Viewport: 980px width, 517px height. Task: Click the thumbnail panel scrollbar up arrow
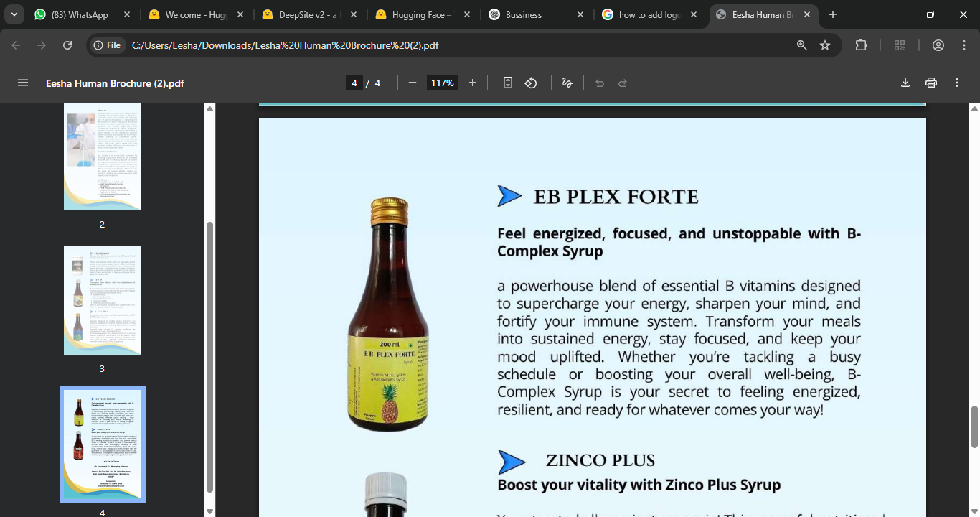click(x=209, y=108)
